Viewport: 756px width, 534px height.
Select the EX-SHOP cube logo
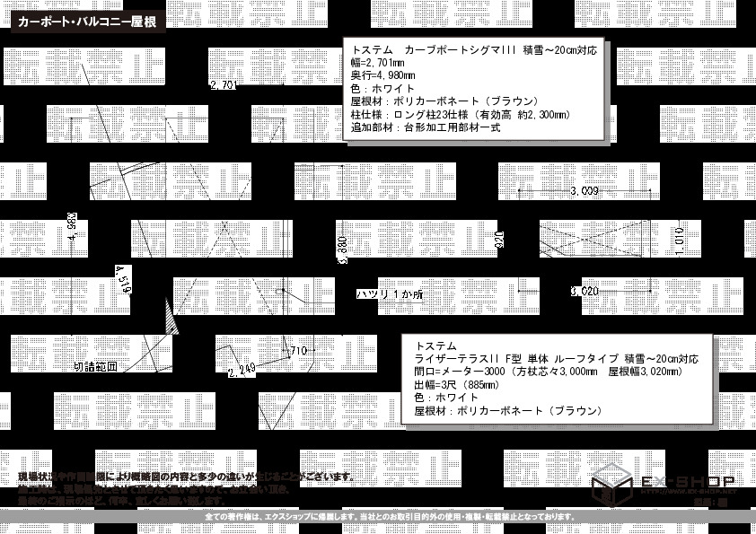click(611, 485)
